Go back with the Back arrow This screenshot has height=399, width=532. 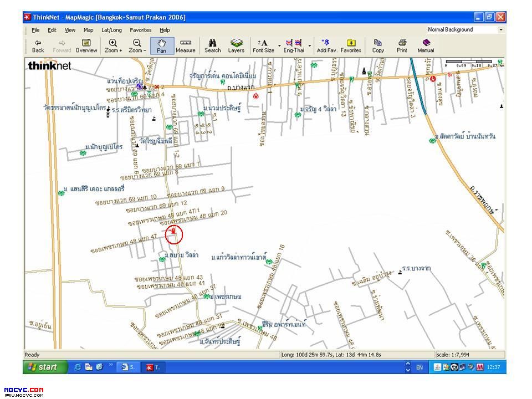(38, 46)
